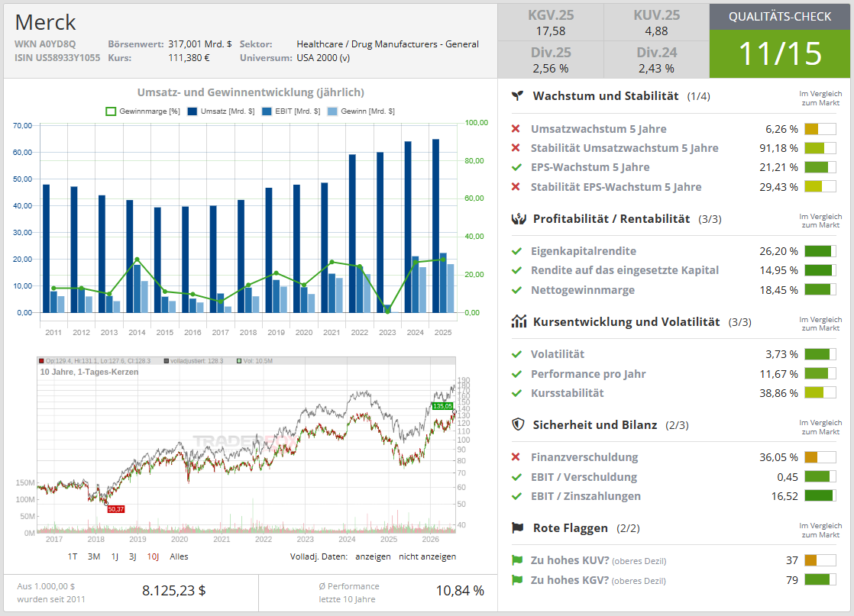The image size is (854, 616).
Task: Select the 3J chart timeframe
Action: (x=132, y=556)
